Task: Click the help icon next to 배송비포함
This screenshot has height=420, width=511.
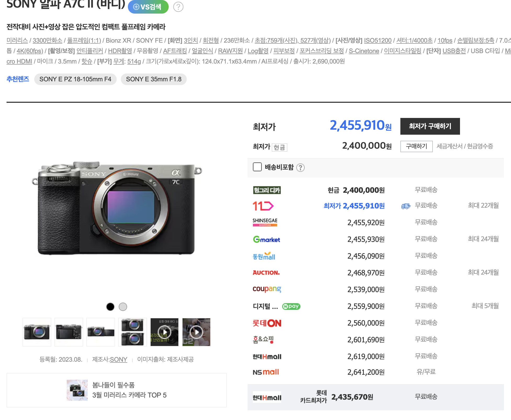Action: pyautogui.click(x=300, y=168)
